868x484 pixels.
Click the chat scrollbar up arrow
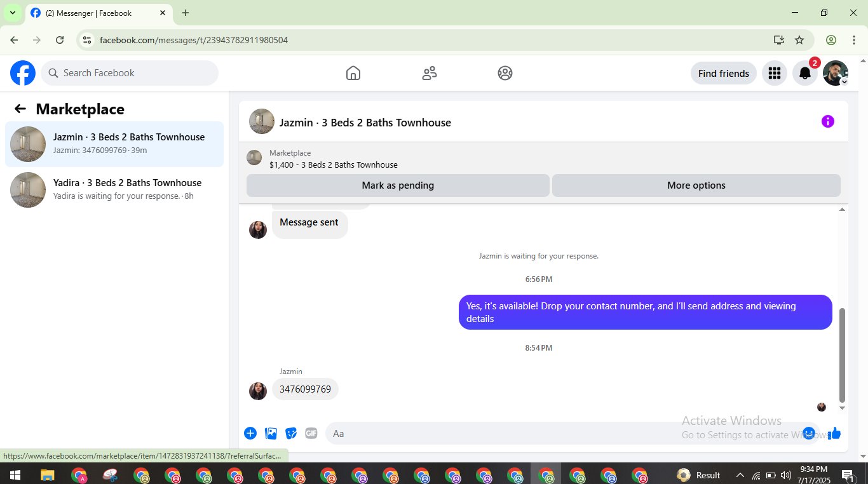point(843,209)
